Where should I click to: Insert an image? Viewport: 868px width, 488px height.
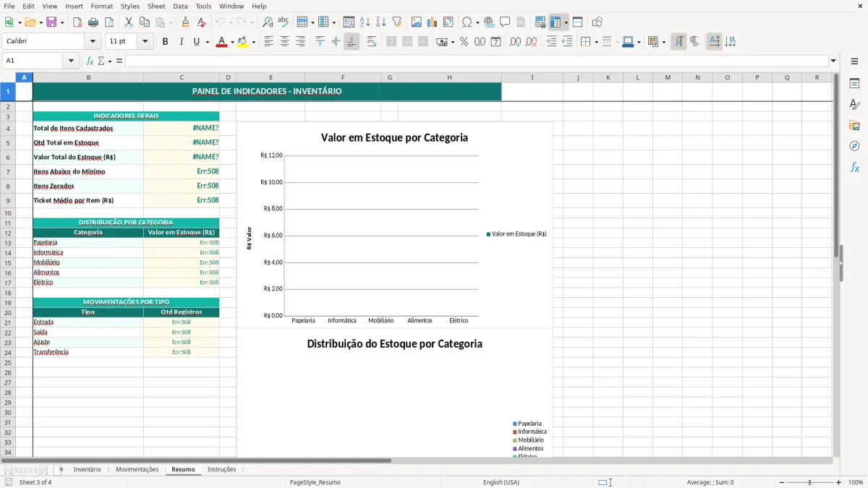(417, 22)
